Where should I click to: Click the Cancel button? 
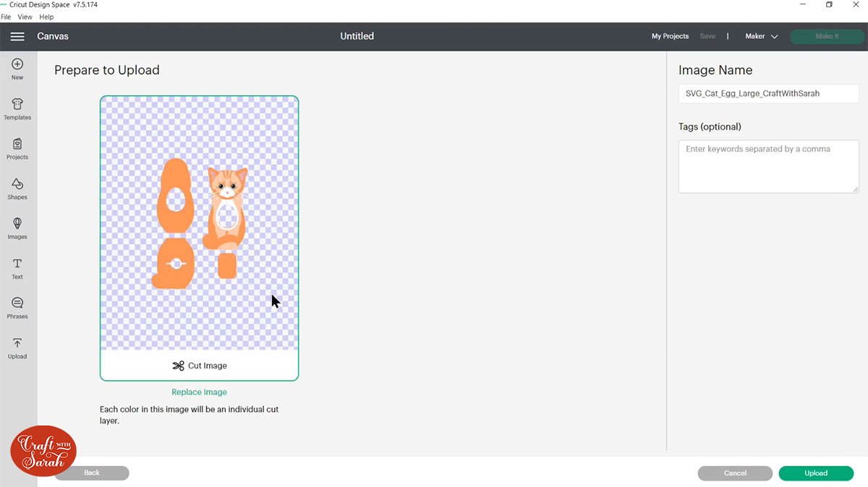[x=735, y=473]
